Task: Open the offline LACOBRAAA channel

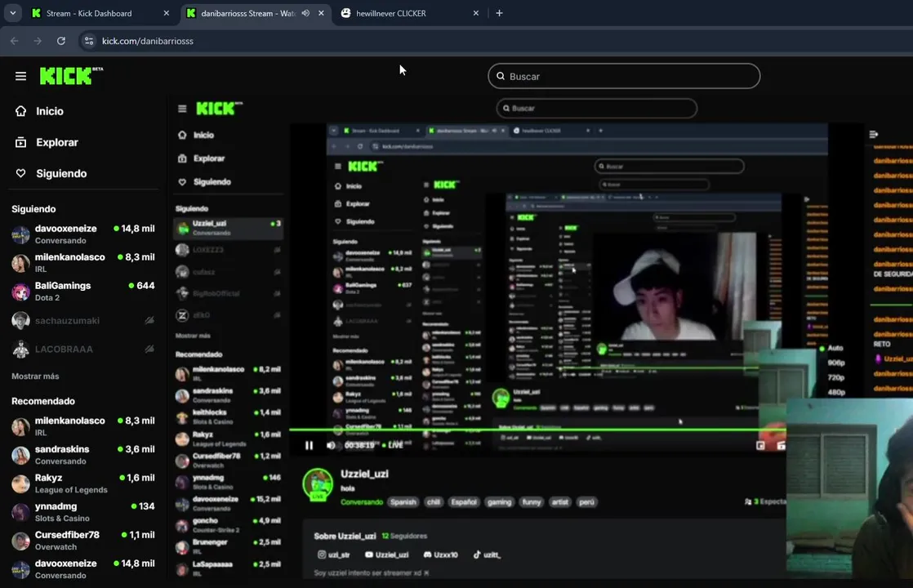Action: tap(82, 349)
